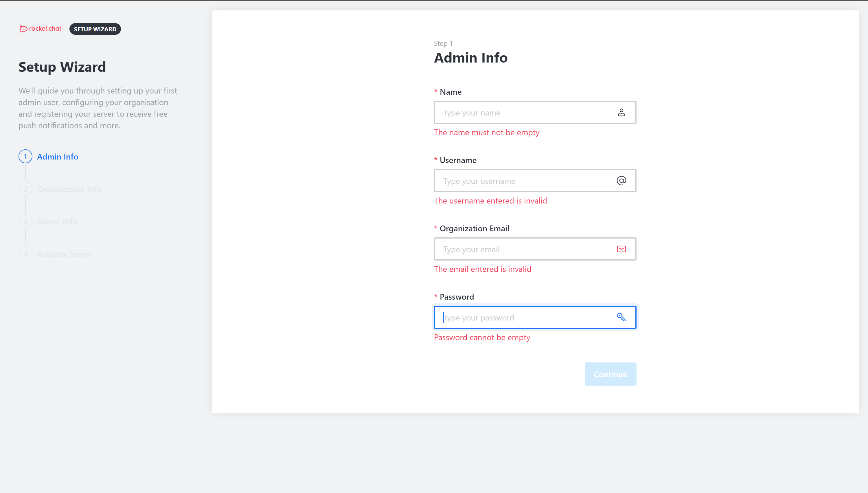Image resolution: width=868 pixels, height=493 pixels.
Task: Click the user icon in Name field
Action: 621,112
